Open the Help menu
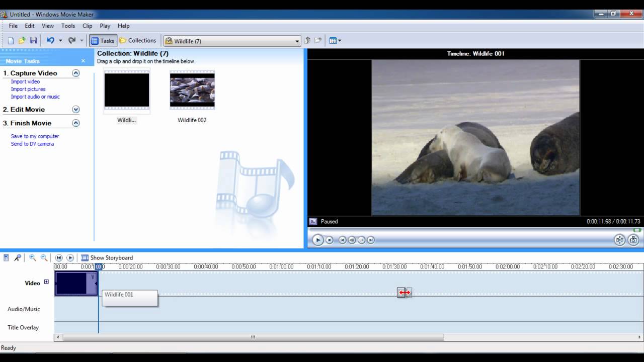 [124, 26]
